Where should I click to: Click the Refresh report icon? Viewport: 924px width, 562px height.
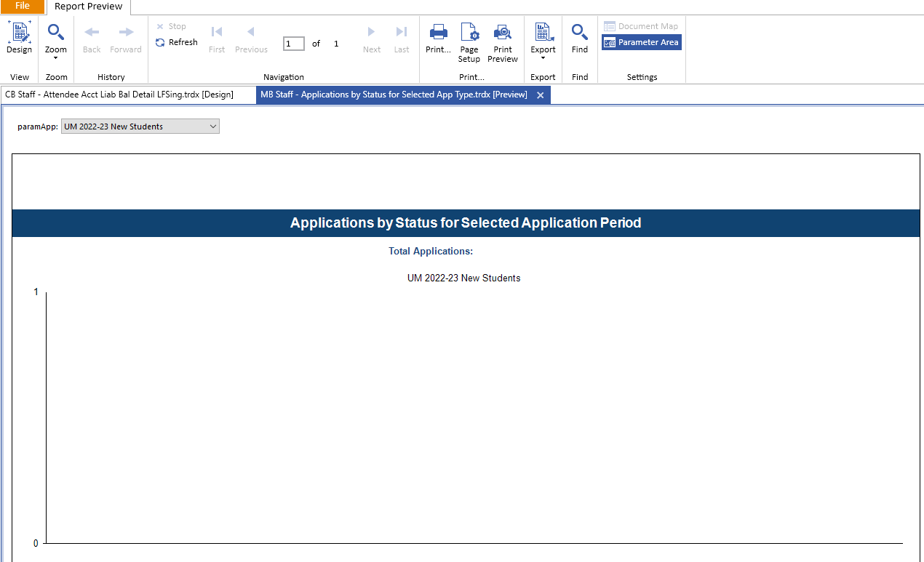click(160, 42)
